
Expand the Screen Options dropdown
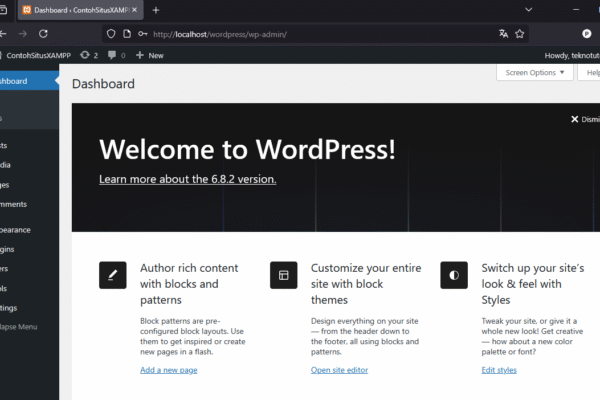click(535, 72)
